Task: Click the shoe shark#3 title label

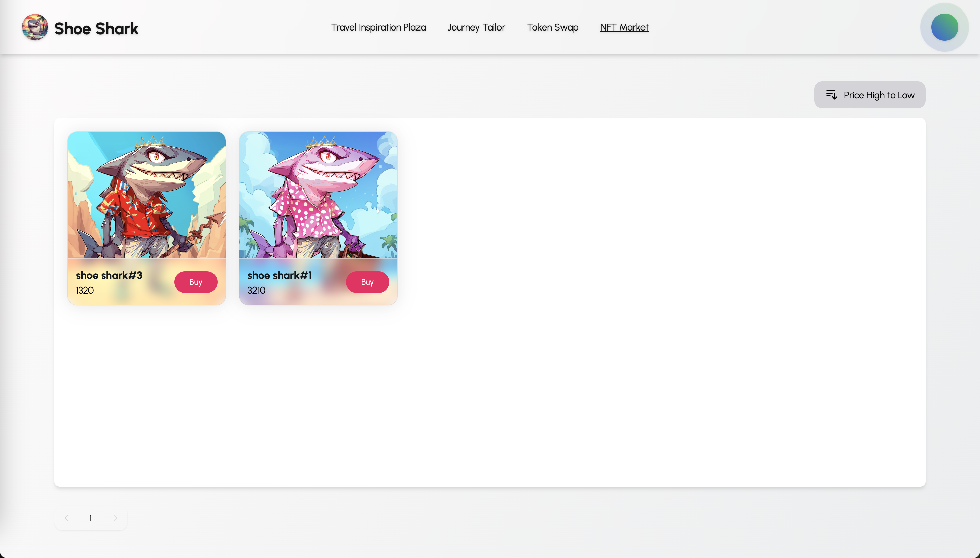Action: [x=109, y=275]
